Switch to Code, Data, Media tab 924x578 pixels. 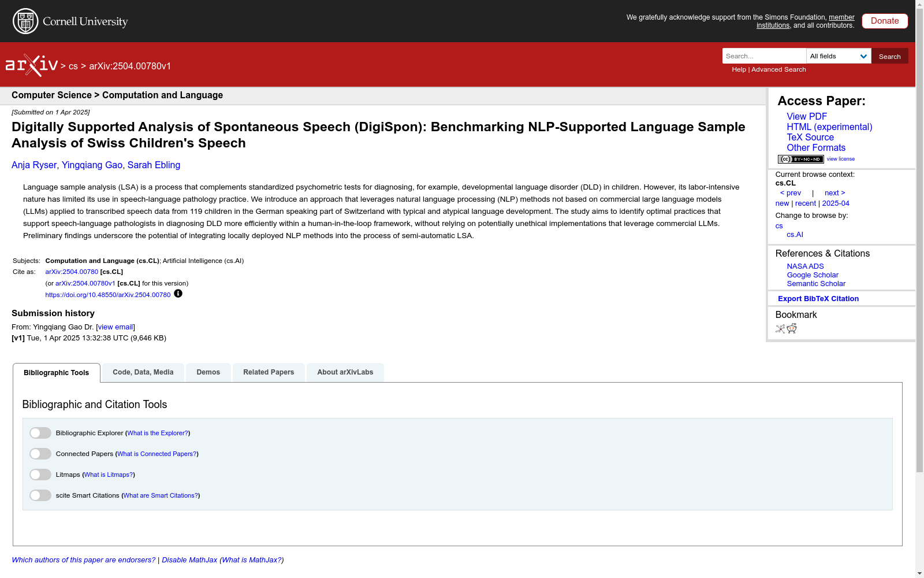[143, 372]
